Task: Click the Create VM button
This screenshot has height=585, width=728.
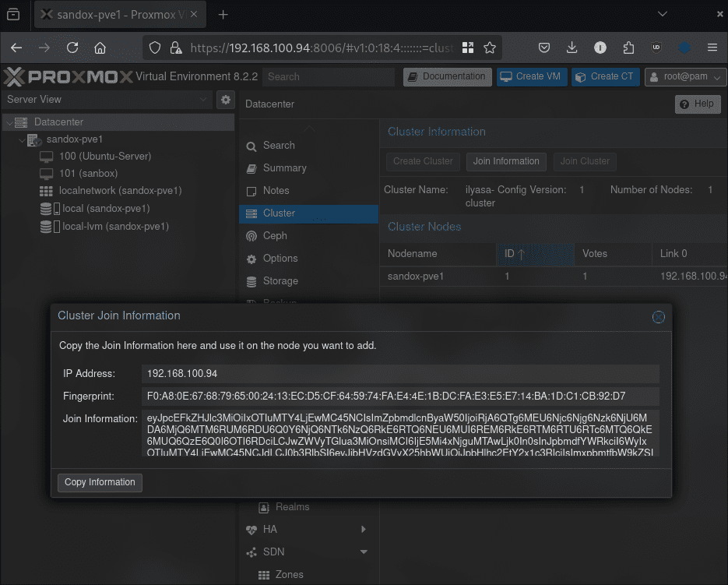Action: [x=530, y=76]
